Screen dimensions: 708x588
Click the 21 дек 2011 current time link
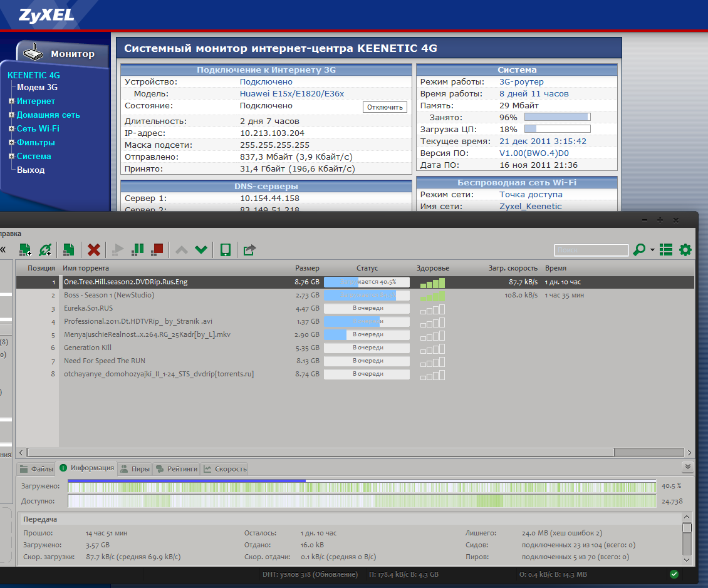pyautogui.click(x=543, y=142)
